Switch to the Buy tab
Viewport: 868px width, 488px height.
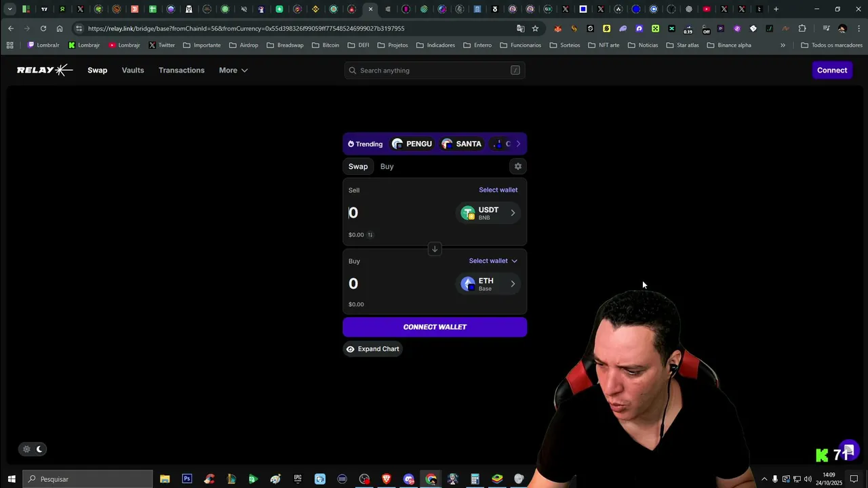(387, 167)
